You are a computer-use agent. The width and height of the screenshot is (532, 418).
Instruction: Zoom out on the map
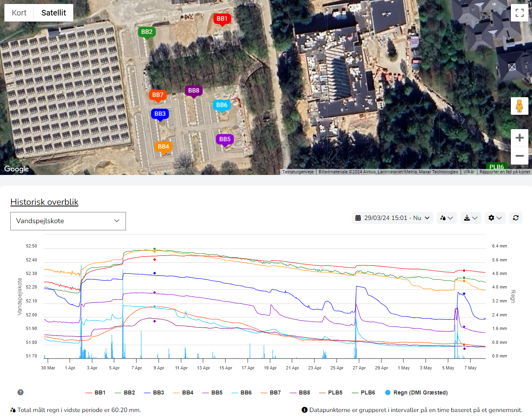(520, 156)
